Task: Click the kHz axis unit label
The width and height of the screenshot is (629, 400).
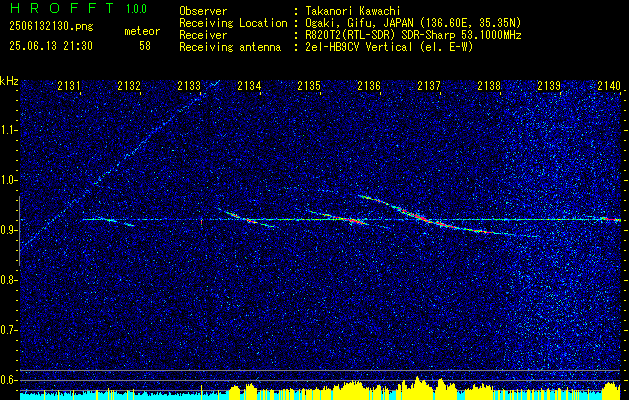Action: pos(9,81)
